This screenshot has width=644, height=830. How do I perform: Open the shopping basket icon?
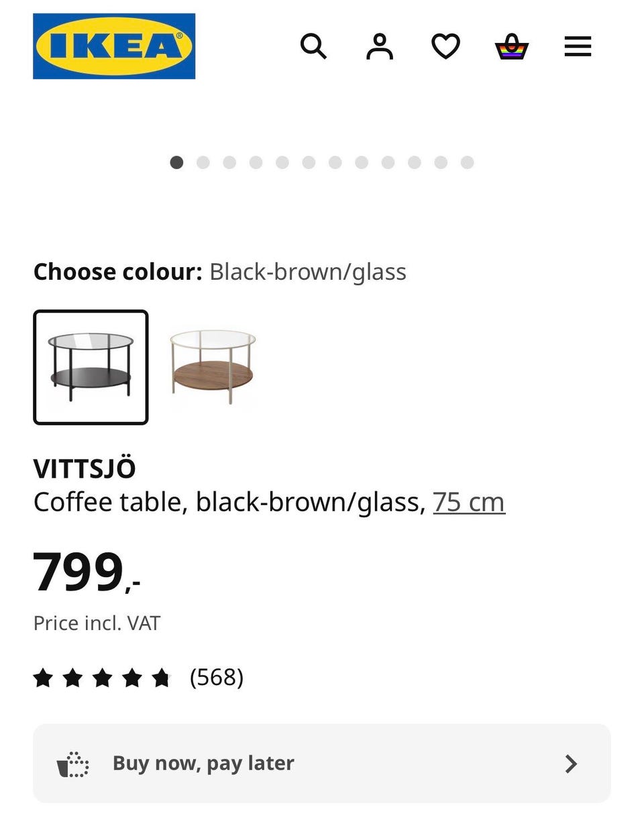[x=512, y=46]
